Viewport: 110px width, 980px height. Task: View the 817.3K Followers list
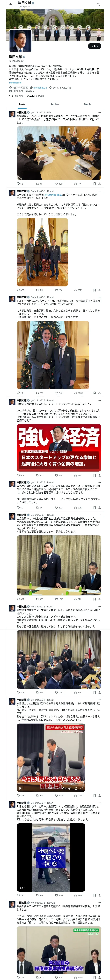point(35,96)
